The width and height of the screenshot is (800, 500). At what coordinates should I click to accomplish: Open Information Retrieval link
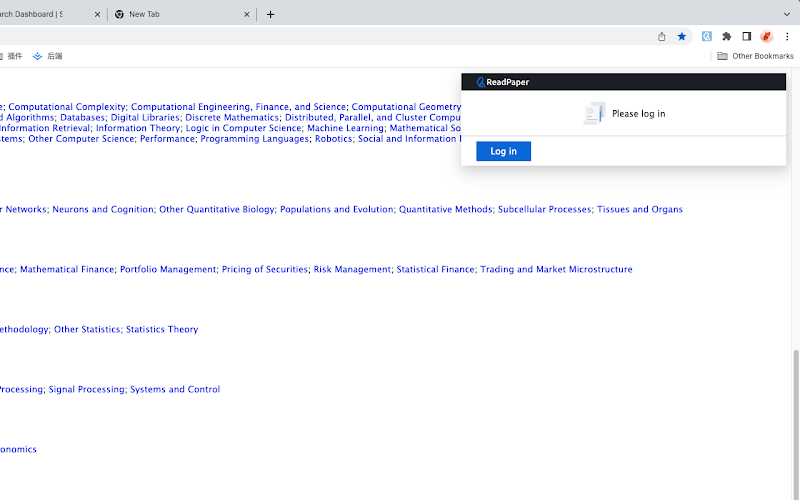point(45,128)
